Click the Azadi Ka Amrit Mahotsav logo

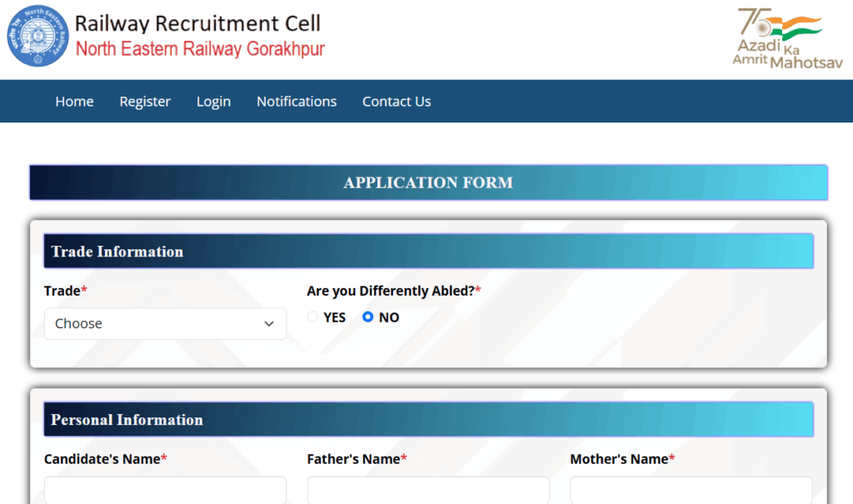786,37
